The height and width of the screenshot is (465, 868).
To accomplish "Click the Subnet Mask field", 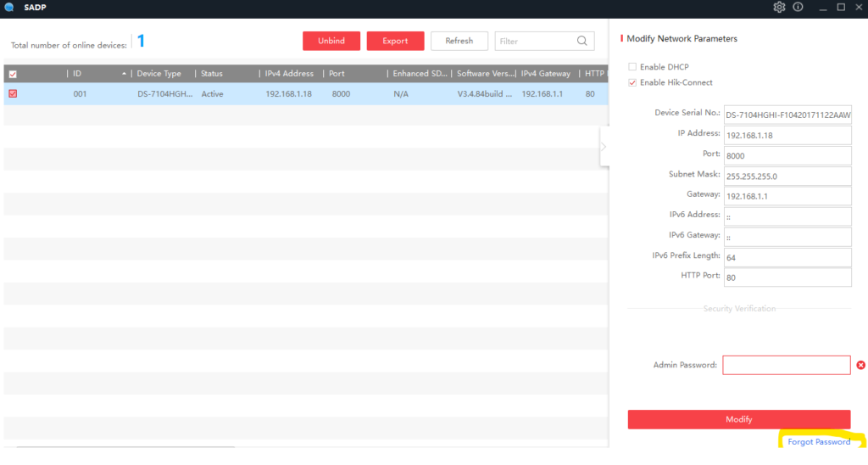I will coord(787,176).
